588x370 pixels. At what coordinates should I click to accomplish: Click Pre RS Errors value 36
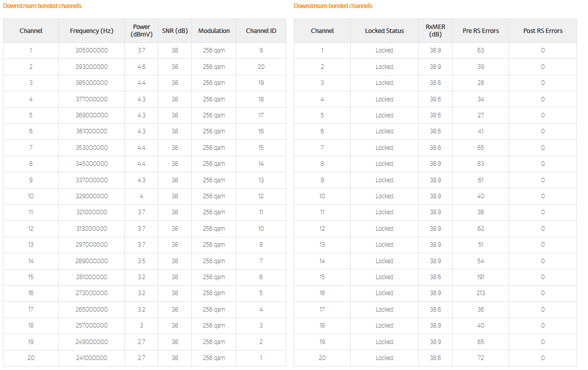[481, 310]
